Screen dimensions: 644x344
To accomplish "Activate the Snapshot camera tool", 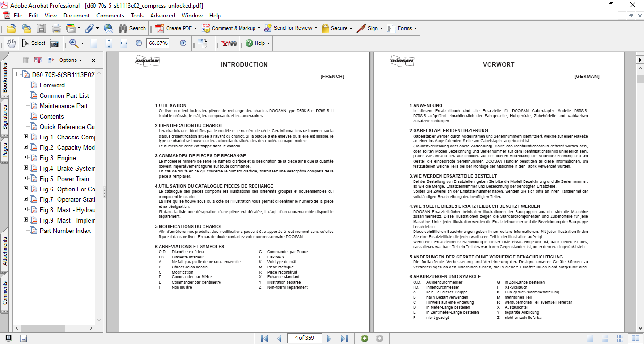I will coord(55,43).
